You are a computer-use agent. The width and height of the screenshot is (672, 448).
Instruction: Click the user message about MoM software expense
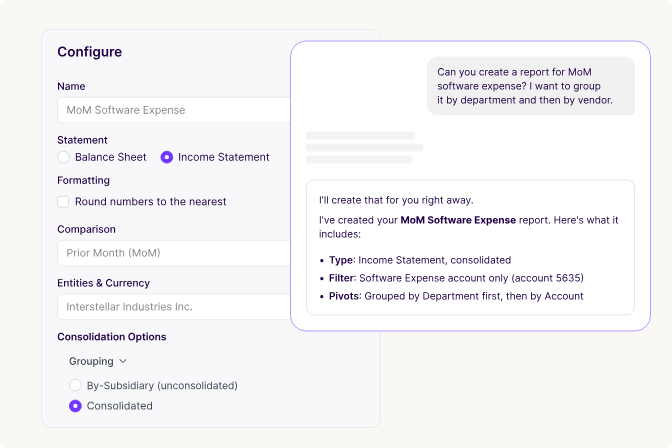click(x=531, y=86)
